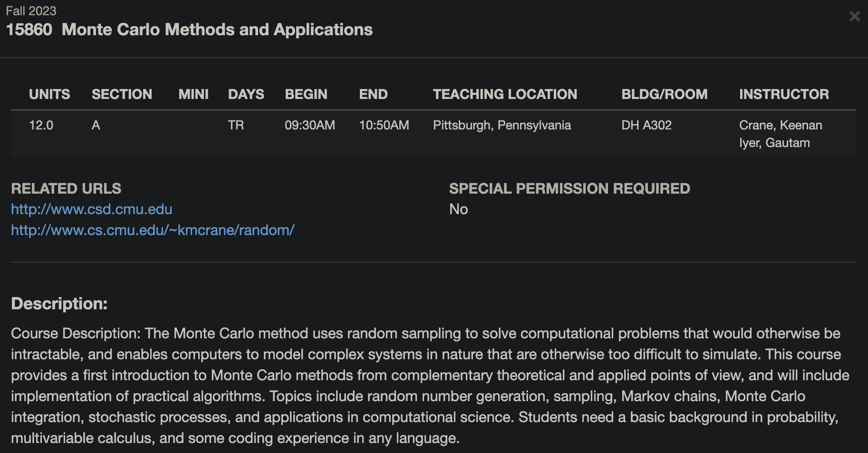This screenshot has height=453, width=868.
Task: Click the Fall 2023 semester label
Action: coord(31,10)
